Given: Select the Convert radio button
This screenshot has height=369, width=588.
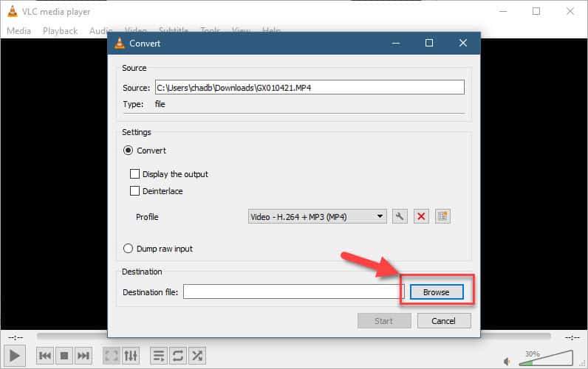Looking at the screenshot, I should tap(128, 151).
